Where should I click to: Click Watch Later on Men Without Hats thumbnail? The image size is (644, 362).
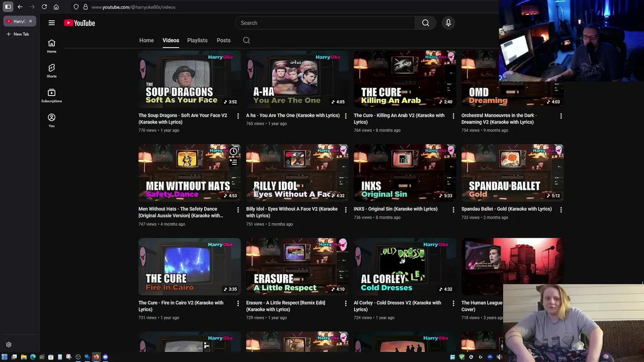[x=233, y=151]
